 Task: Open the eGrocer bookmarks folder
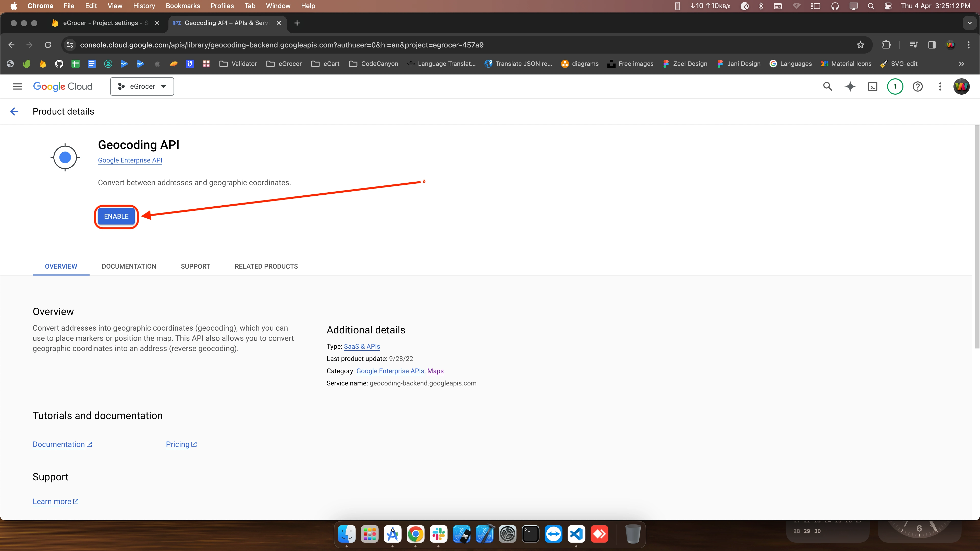(x=284, y=64)
